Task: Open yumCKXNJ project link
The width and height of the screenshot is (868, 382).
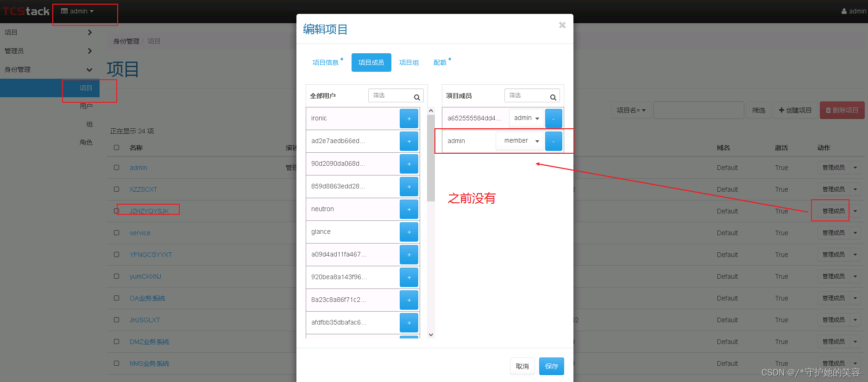Action: click(x=145, y=276)
